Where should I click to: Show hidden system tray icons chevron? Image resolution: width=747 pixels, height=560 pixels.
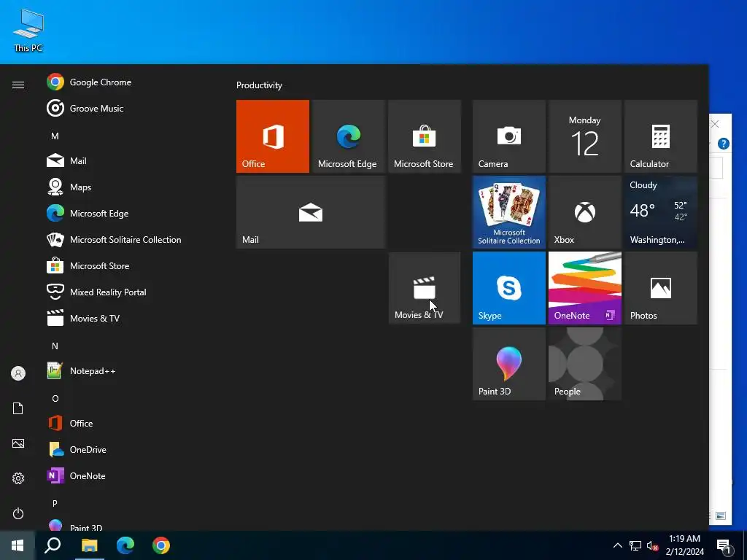click(617, 545)
